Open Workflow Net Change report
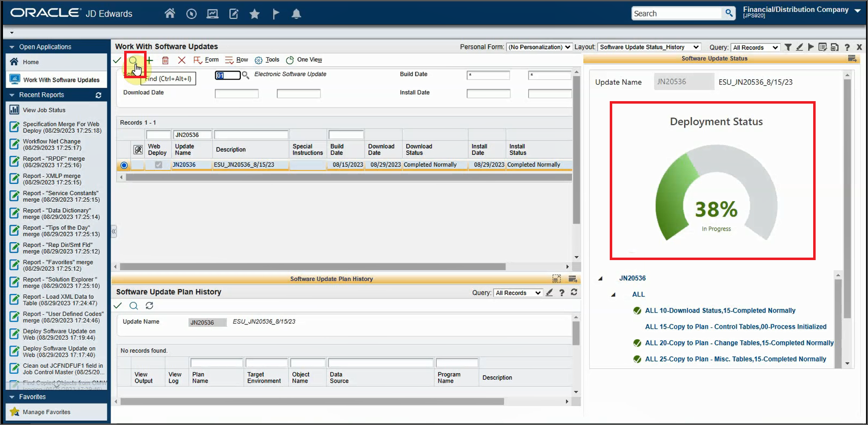Screen dimensions: 868x425 pyautogui.click(x=52, y=144)
